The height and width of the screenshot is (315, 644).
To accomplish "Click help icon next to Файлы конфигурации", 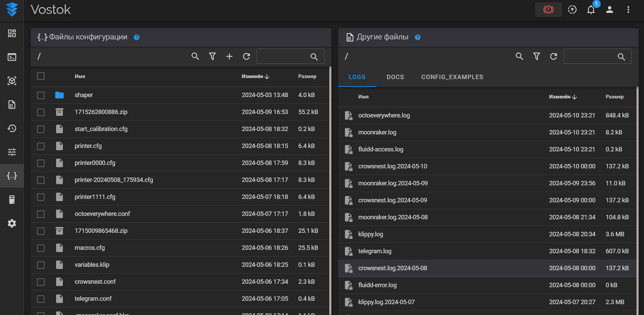I will [x=137, y=37].
